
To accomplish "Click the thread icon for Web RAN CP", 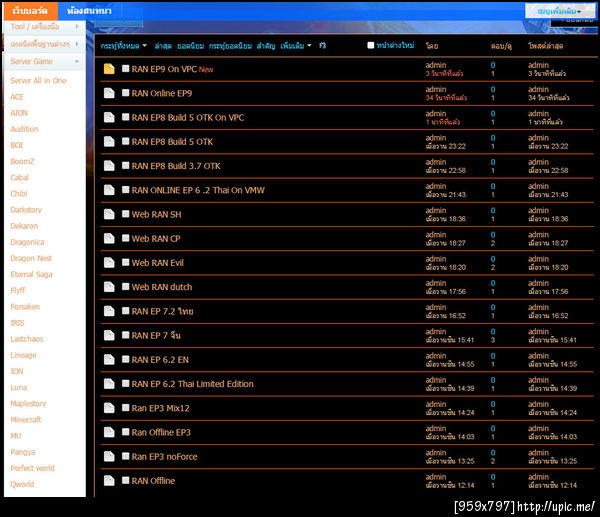I will point(109,238).
